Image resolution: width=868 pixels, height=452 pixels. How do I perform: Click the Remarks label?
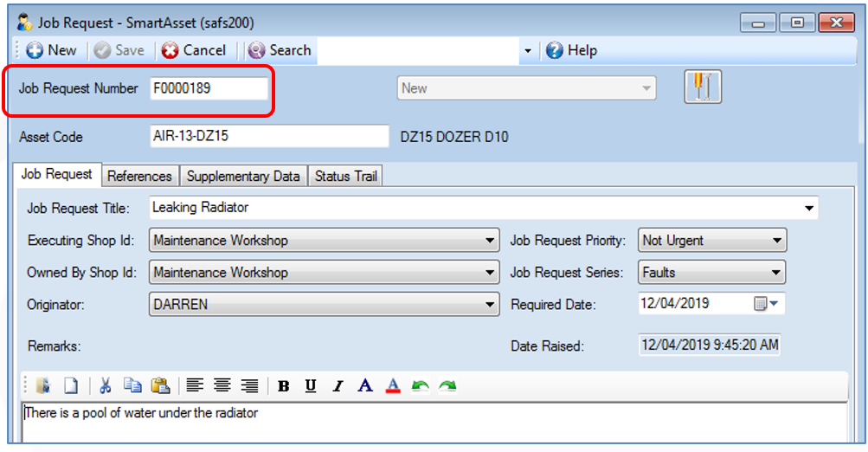click(x=54, y=346)
